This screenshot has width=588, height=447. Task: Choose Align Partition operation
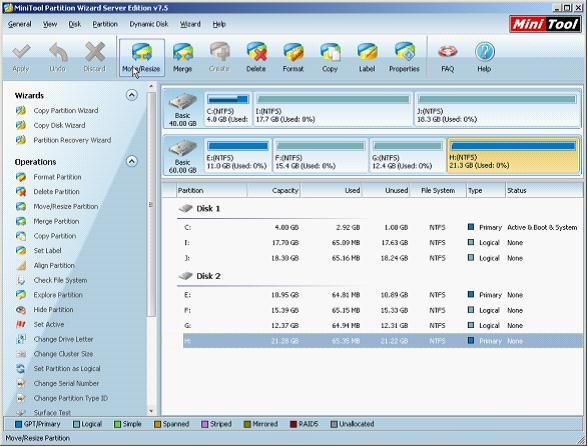tap(45, 266)
